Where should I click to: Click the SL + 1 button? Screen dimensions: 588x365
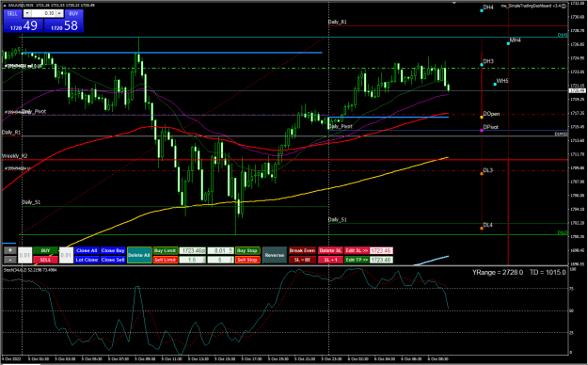click(330, 260)
